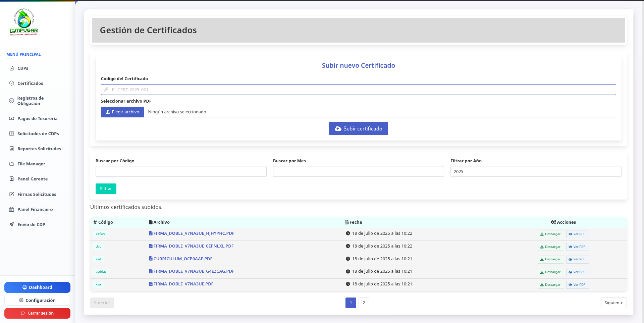
Task: Click the Reportes Solicitudes chart icon
Action: coord(11,149)
